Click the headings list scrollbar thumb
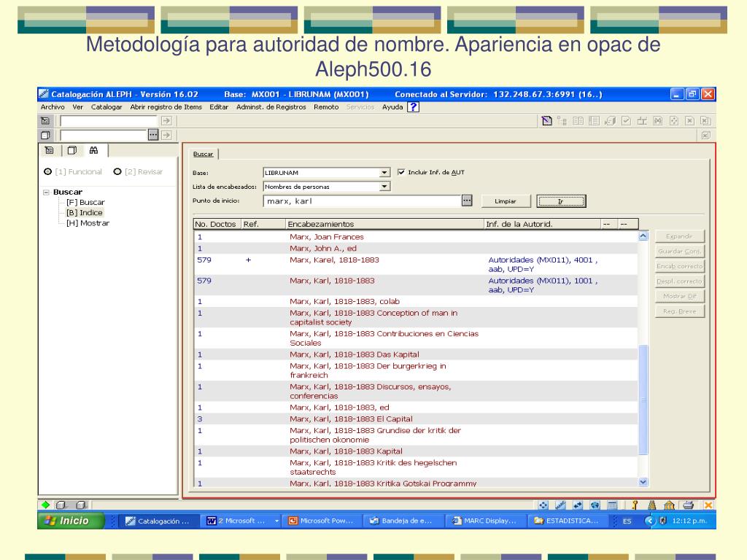 [643, 399]
